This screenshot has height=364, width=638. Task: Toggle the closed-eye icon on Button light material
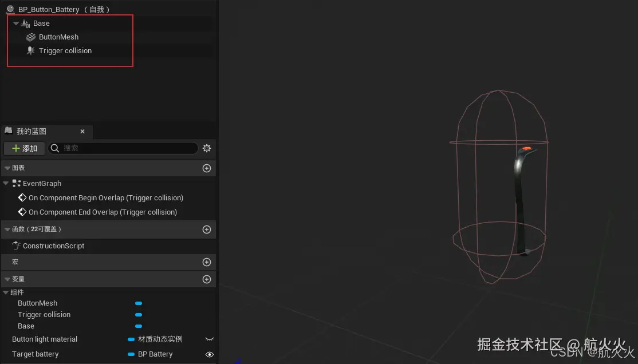click(x=210, y=339)
